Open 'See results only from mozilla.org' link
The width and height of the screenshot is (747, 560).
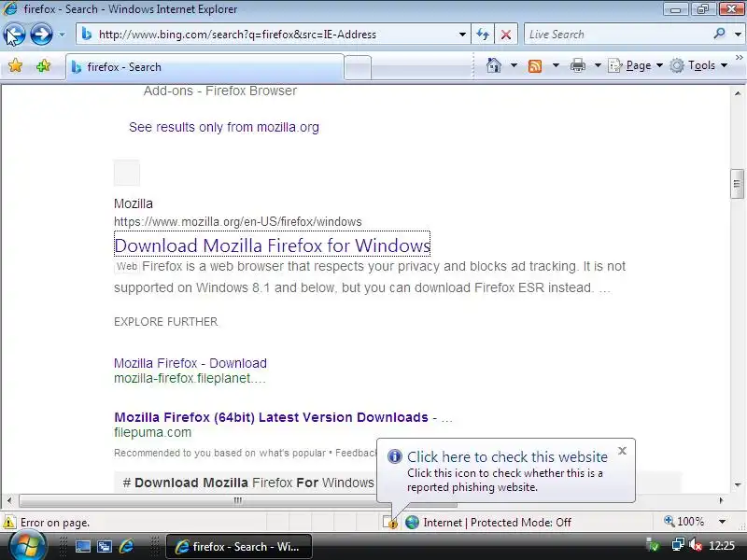pos(224,127)
